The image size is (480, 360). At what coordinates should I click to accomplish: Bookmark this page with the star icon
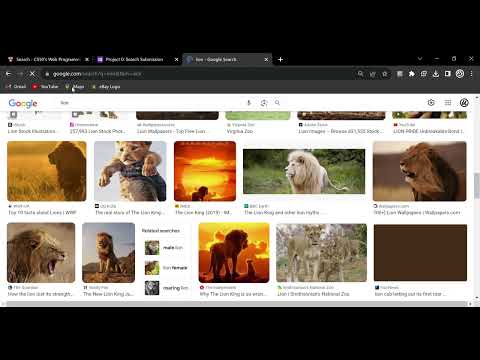(x=385, y=74)
